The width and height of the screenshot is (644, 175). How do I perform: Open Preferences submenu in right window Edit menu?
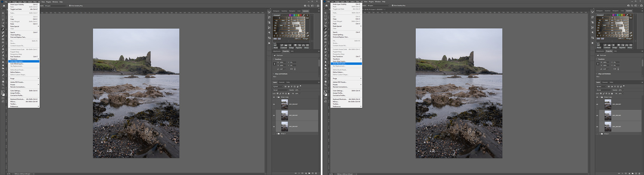pos(347,106)
